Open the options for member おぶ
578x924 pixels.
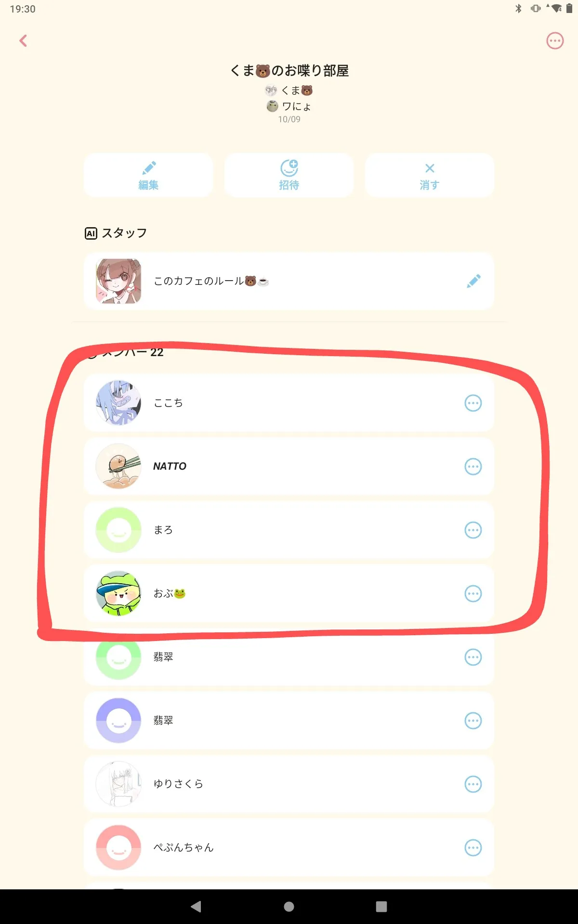click(473, 593)
